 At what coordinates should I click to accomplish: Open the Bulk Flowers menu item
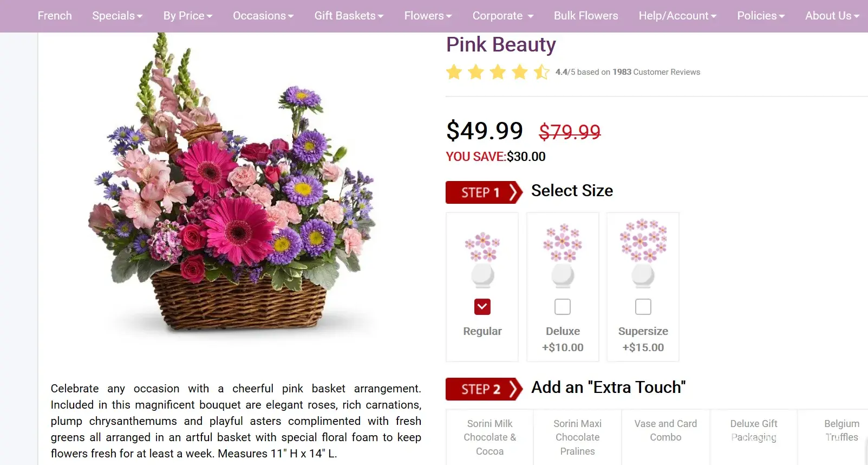[x=585, y=16]
